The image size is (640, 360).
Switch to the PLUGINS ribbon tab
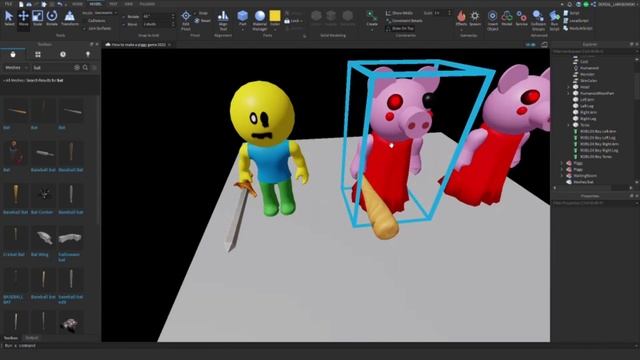coord(147,4)
